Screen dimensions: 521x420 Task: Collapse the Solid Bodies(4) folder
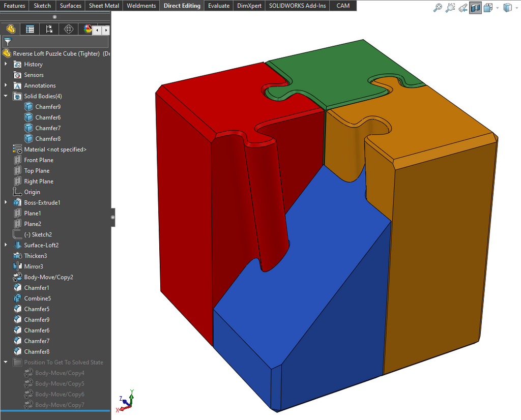[6, 96]
